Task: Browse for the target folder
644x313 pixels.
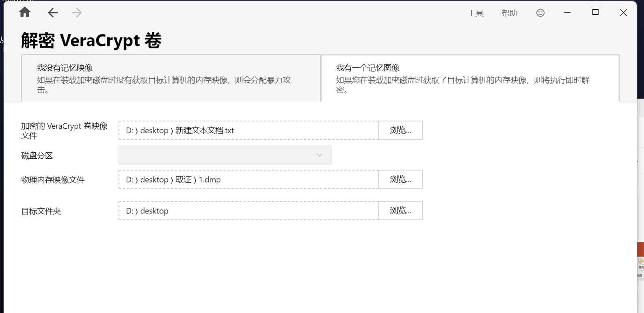Action: pyautogui.click(x=401, y=211)
